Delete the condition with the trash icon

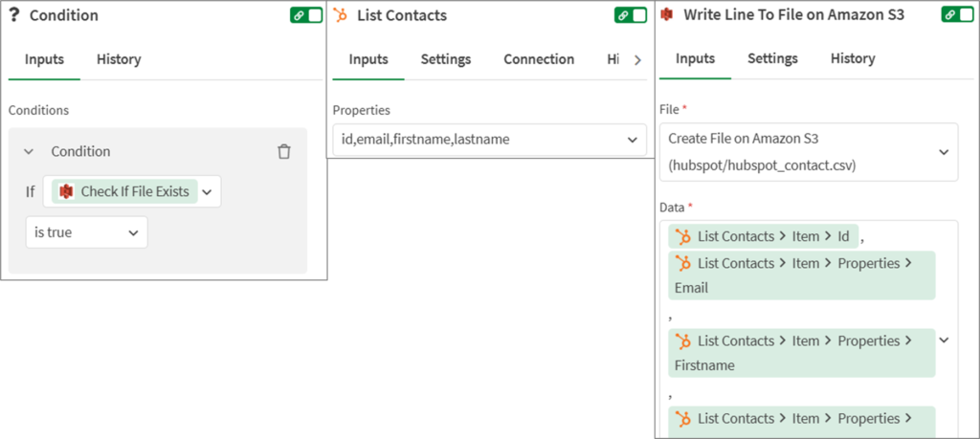point(284,152)
